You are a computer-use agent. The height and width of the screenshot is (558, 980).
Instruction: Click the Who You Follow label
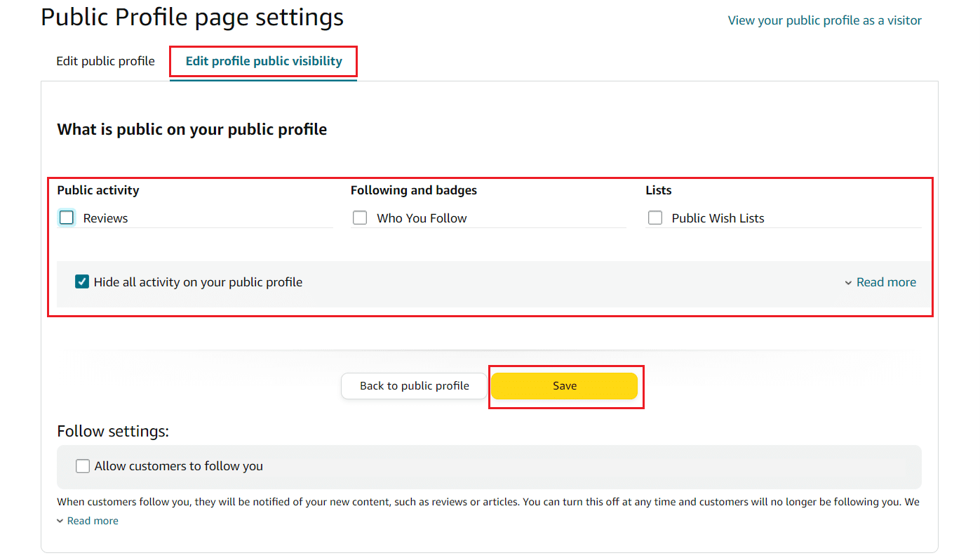point(422,218)
